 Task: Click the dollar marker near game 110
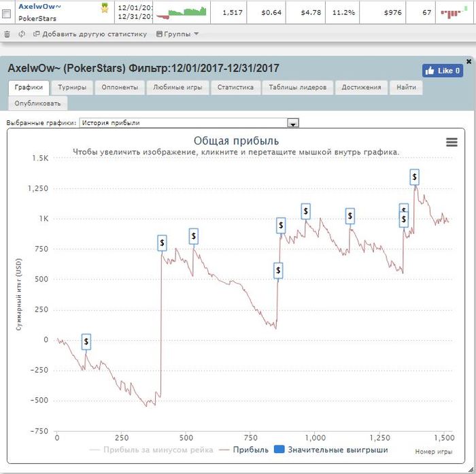click(86, 341)
